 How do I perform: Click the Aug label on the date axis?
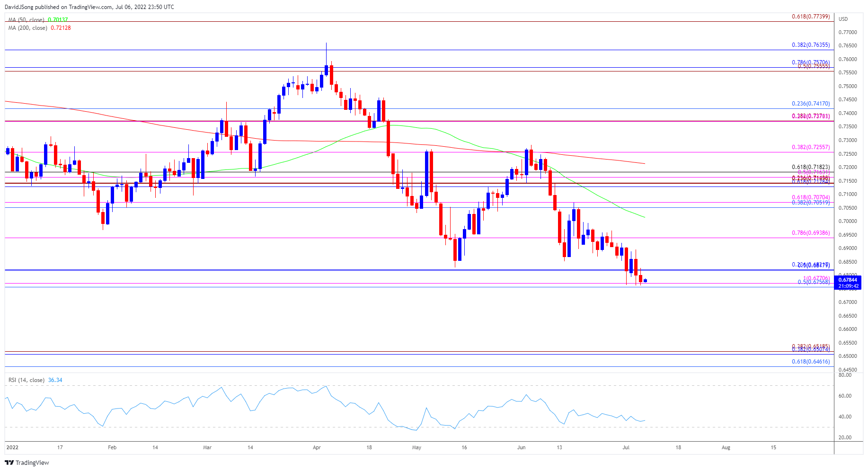(x=726, y=447)
